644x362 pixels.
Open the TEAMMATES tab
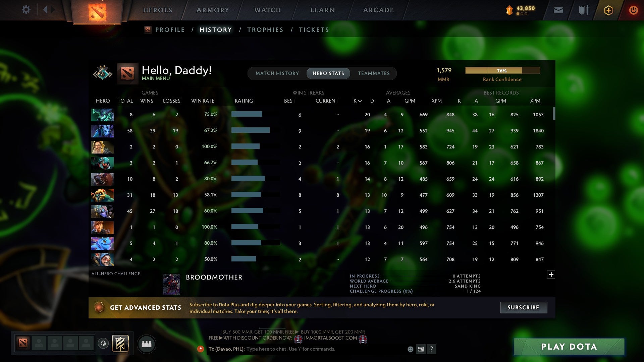click(x=374, y=73)
